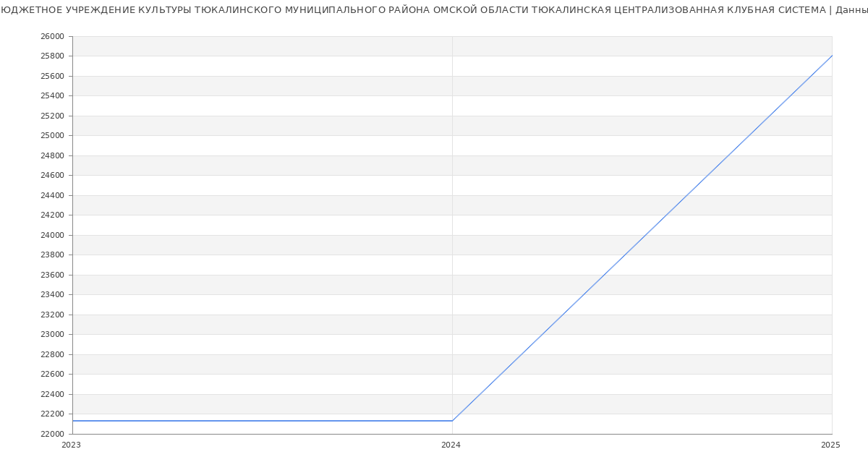Screen dimensions: 868x470
Task: Click the 2024 x-axis label
Action: (x=451, y=445)
